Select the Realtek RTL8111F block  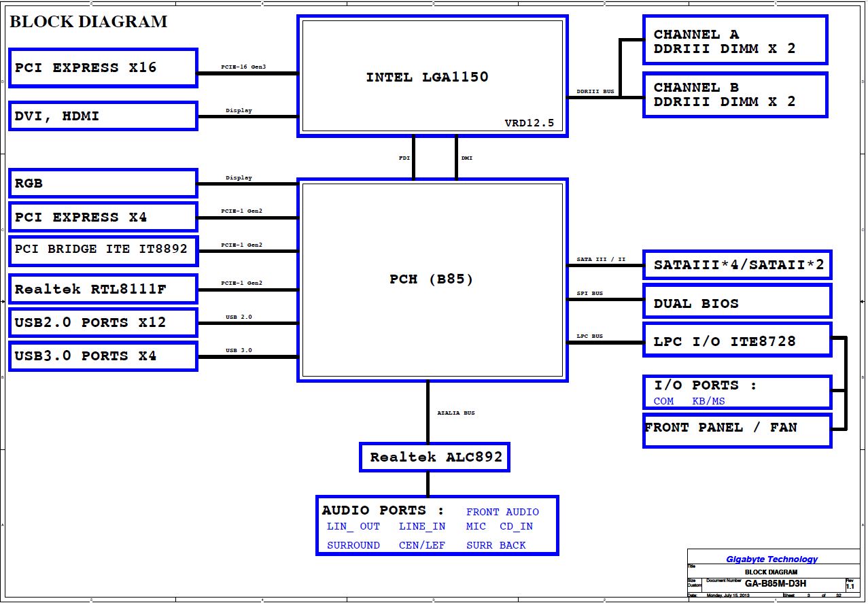coord(103,290)
